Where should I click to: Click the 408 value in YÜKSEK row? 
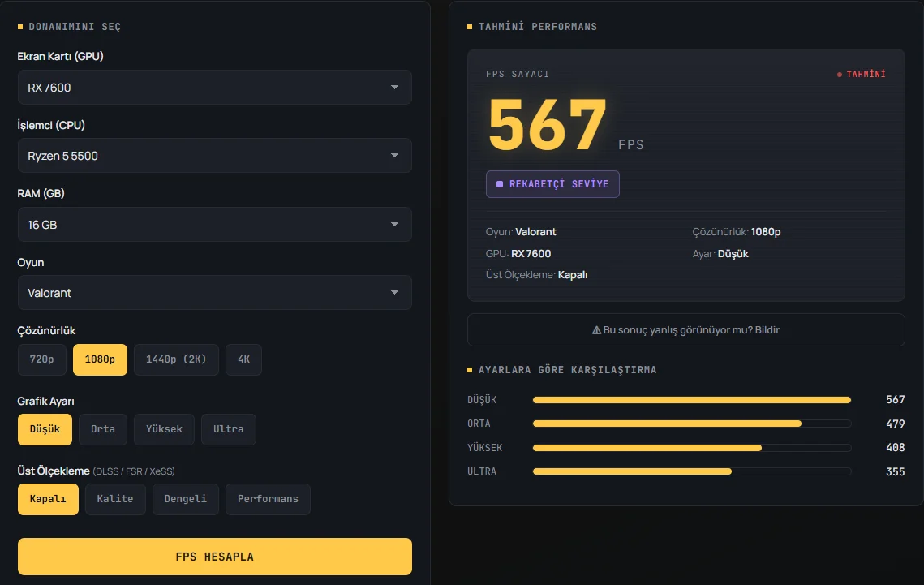point(895,448)
